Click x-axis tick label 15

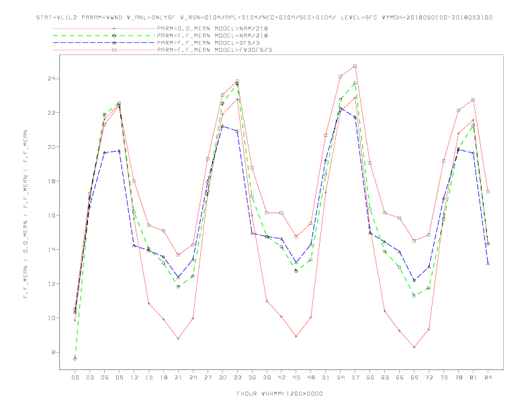[148, 377]
